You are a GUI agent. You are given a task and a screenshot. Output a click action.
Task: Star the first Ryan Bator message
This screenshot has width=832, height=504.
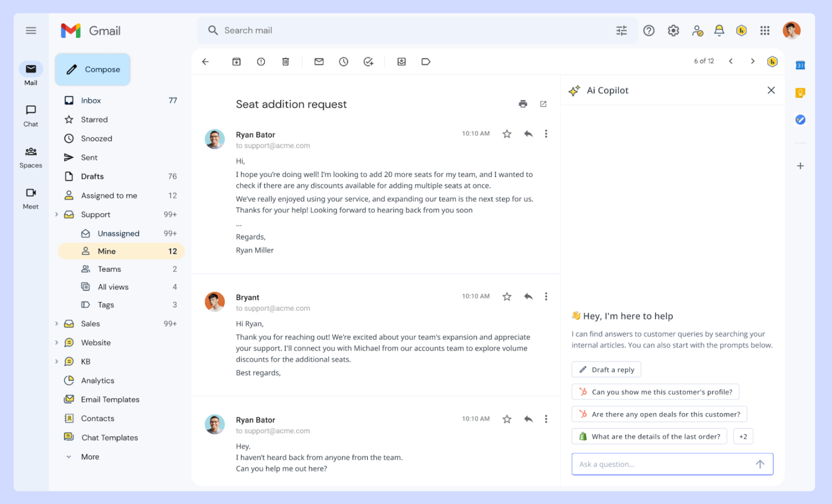(x=507, y=134)
